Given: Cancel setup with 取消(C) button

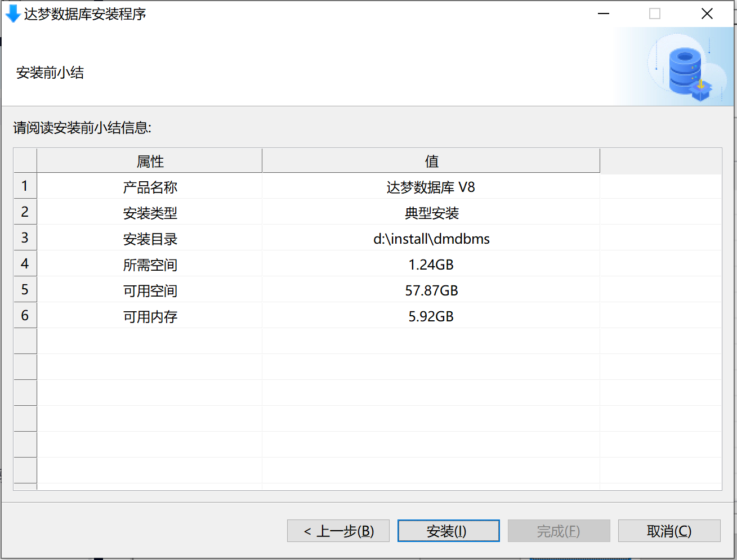Looking at the screenshot, I should click(x=669, y=531).
